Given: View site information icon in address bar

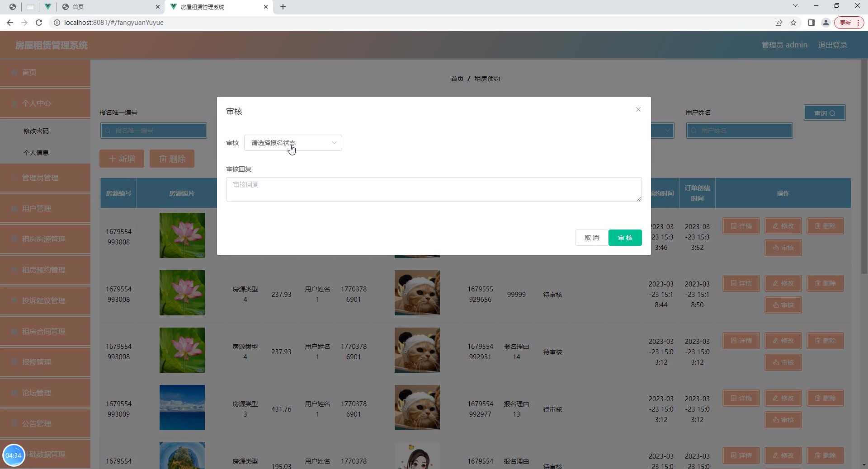Looking at the screenshot, I should (57, 23).
